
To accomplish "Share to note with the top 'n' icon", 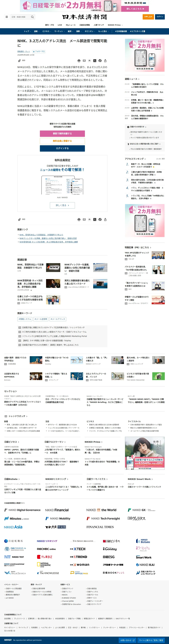I will (89, 61).
